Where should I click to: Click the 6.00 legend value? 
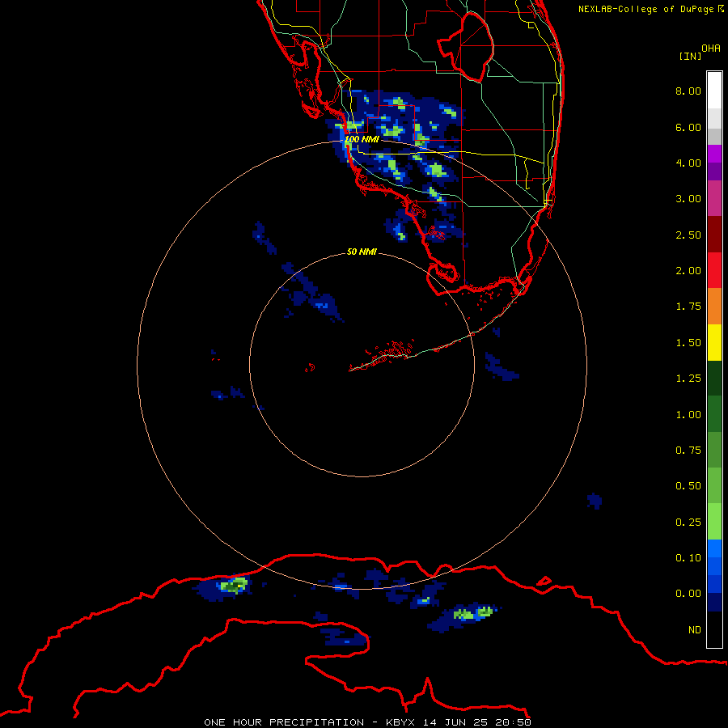(688, 127)
